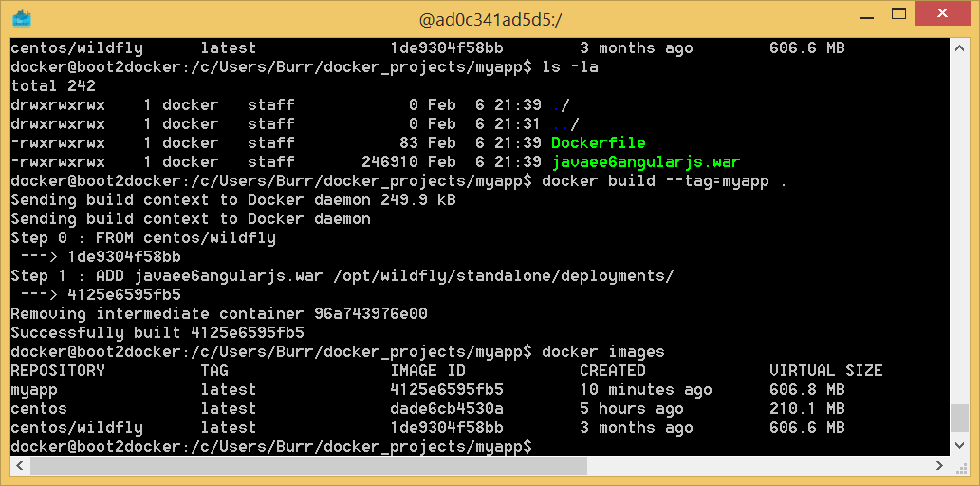Click the 'Successfully built 4125e6595fb5' line
This screenshot has width=980, height=486.
(x=157, y=332)
